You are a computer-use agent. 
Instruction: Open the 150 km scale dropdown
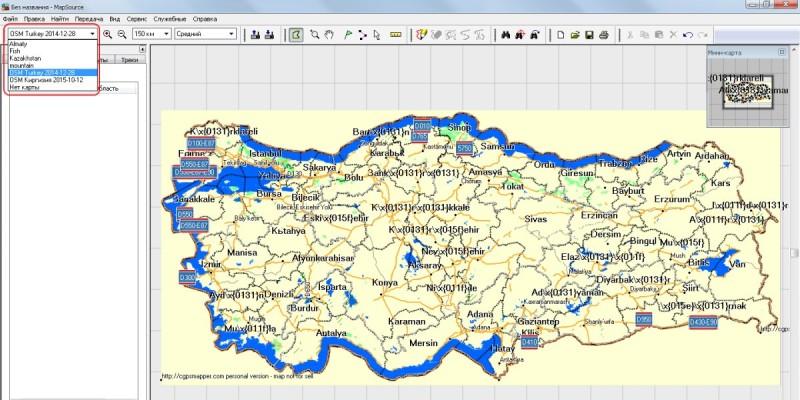click(x=166, y=34)
